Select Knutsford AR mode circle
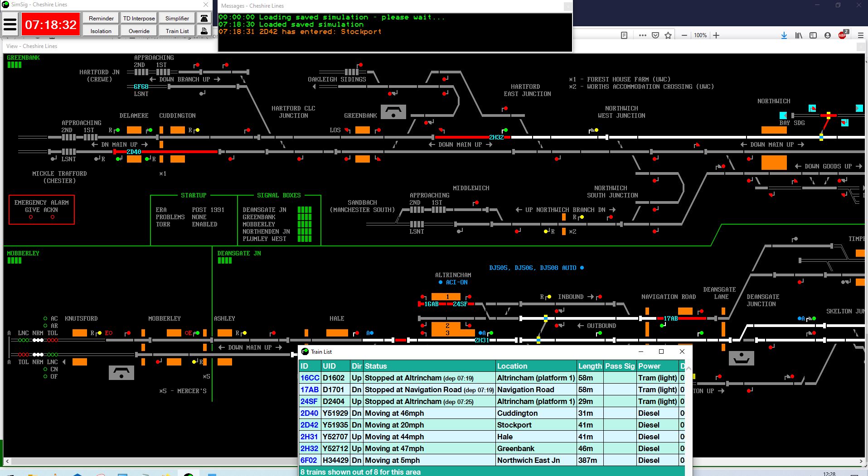 [x=45, y=326]
